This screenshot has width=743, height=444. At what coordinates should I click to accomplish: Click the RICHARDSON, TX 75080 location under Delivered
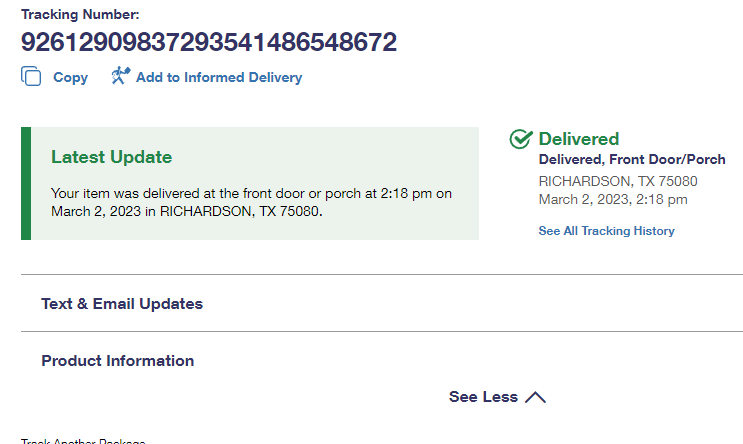618,182
